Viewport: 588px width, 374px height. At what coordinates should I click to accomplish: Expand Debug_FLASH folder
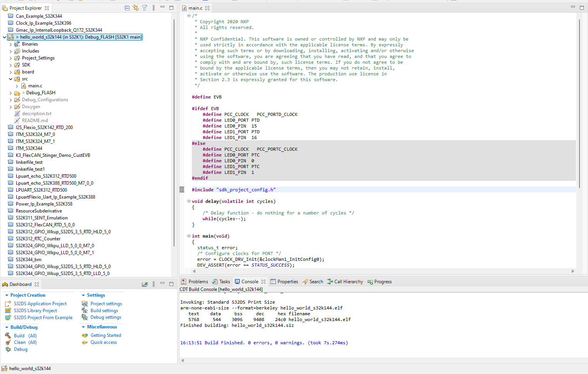(10, 93)
